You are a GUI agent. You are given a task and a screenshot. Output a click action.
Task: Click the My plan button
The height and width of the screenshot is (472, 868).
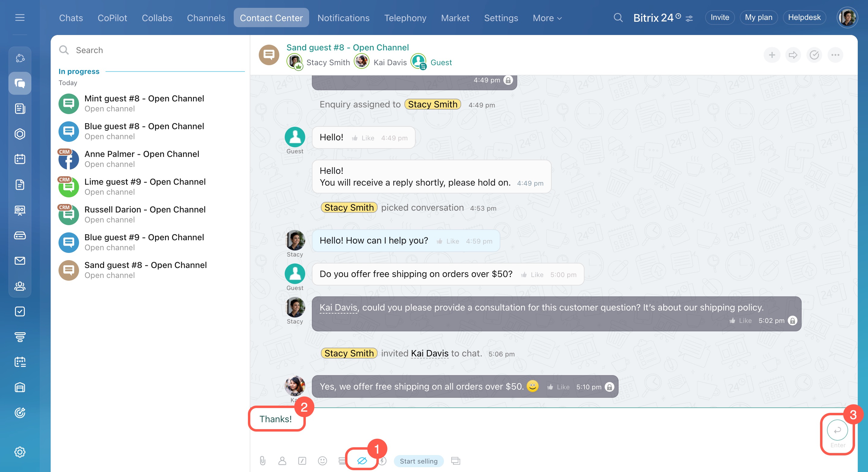[x=759, y=18]
